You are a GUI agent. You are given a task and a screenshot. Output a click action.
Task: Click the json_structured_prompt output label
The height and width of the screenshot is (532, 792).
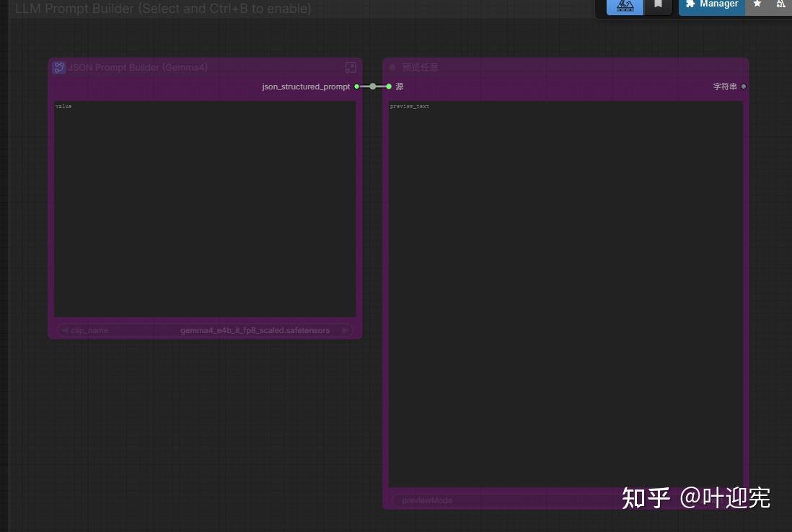coord(306,87)
